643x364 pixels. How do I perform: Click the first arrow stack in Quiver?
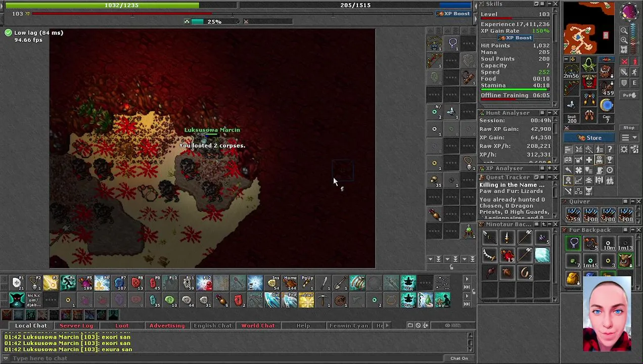(x=573, y=214)
